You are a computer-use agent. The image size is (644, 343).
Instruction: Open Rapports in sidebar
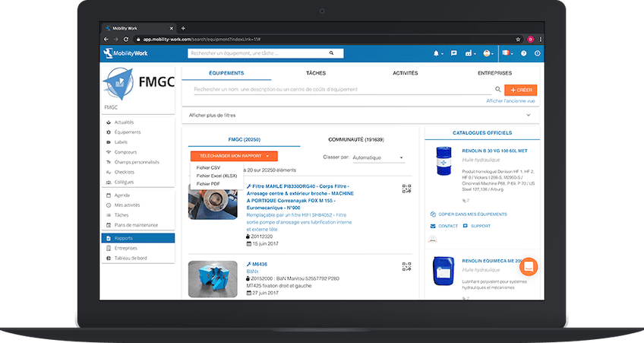point(138,238)
